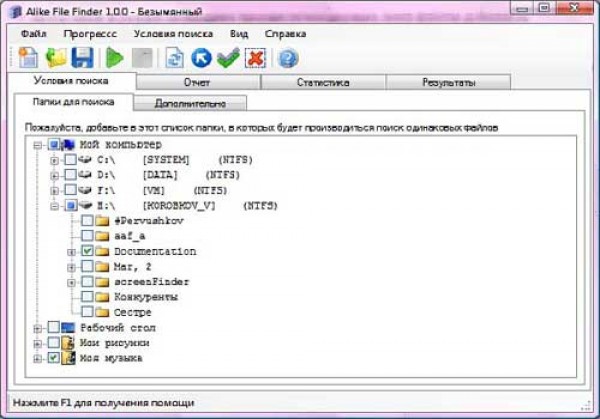Click the Mar, 2 folder name

coord(132,267)
